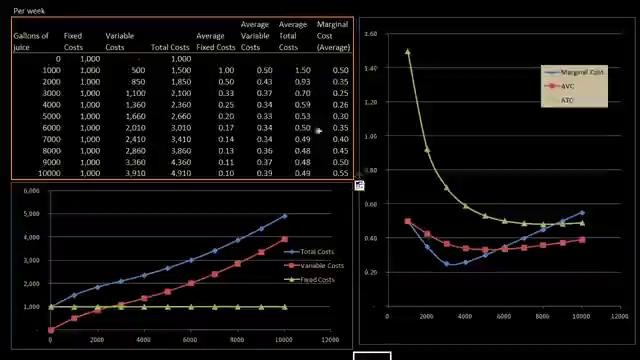Click marginal cost cell showing 0.26
This screenshot has width=640, height=360.
click(340, 105)
